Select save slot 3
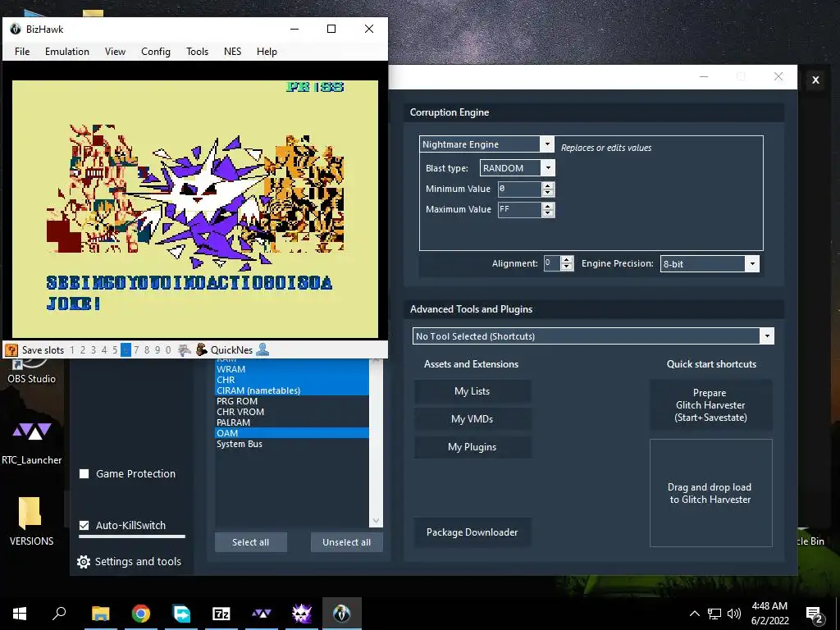840x630 pixels. [94, 350]
